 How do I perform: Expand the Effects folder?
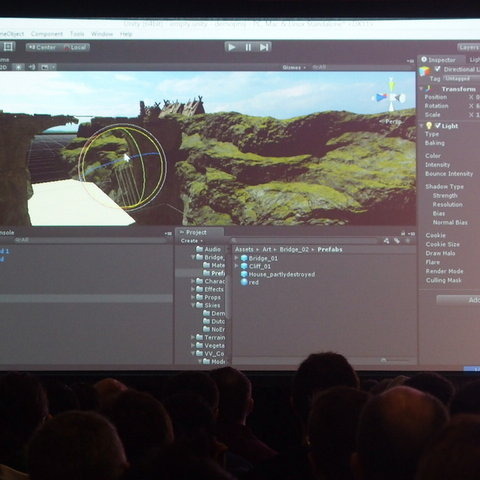tap(193, 289)
